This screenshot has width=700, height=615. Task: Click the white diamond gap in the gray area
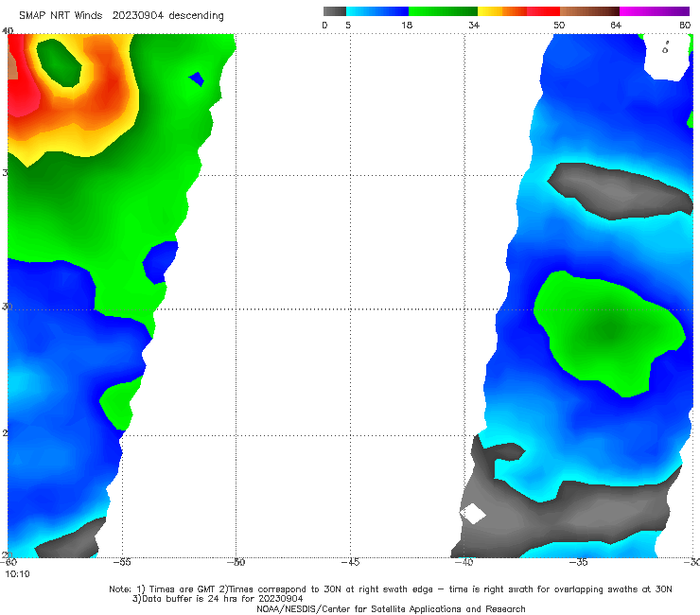click(473, 514)
